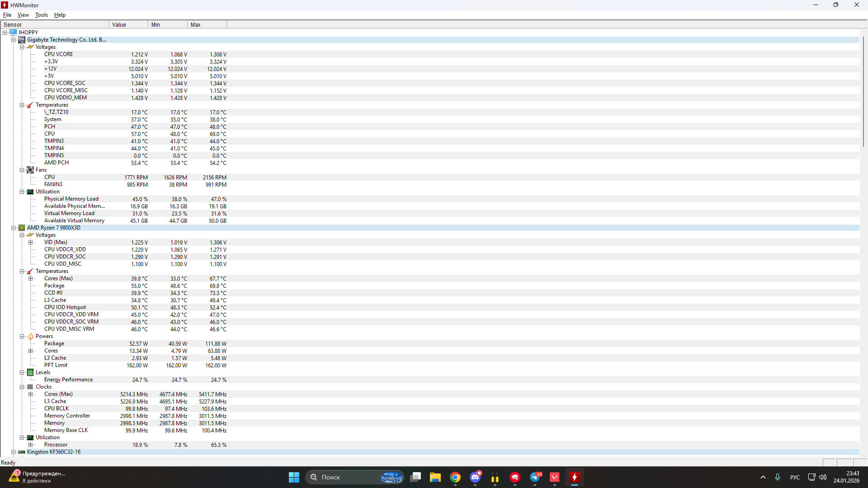This screenshot has width=868, height=488.
Task: Collapse the Ryzen Temperatures section
Action: (22, 271)
